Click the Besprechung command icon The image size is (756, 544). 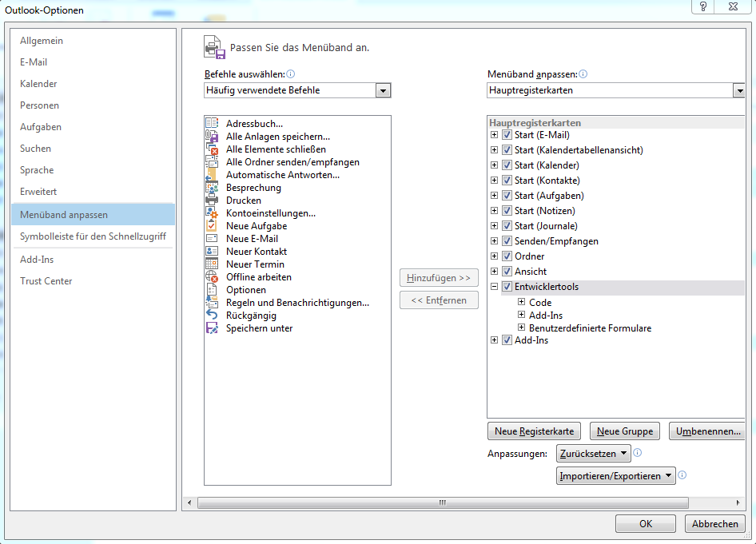point(212,188)
